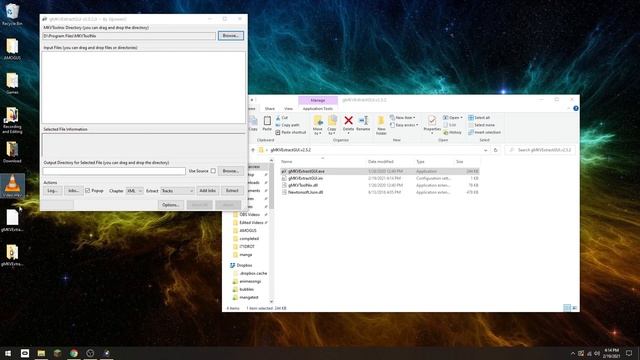Viewport: 640px width, 360px height.
Task: Select the AMOGUS folder on the desktop
Action: click(x=12, y=49)
